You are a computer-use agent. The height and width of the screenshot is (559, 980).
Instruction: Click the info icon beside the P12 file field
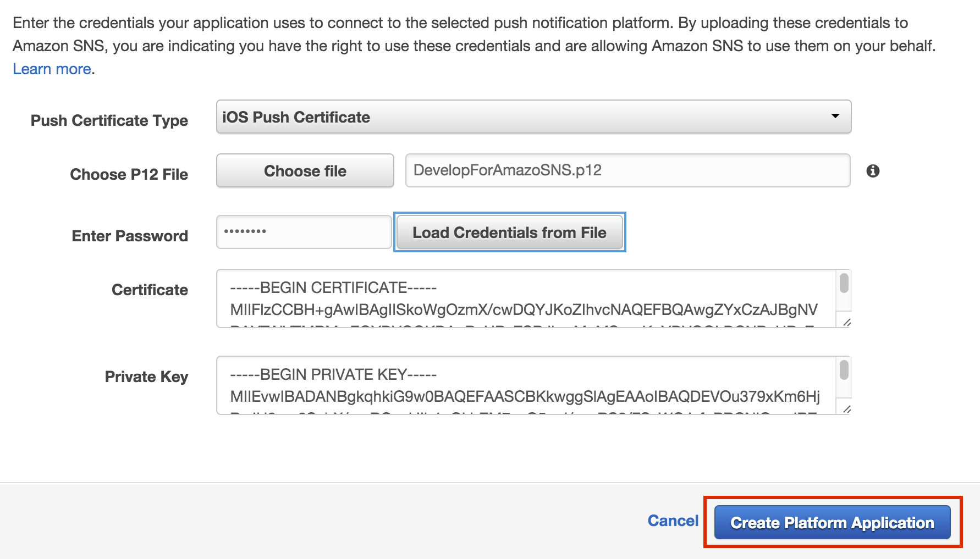pos(873,171)
